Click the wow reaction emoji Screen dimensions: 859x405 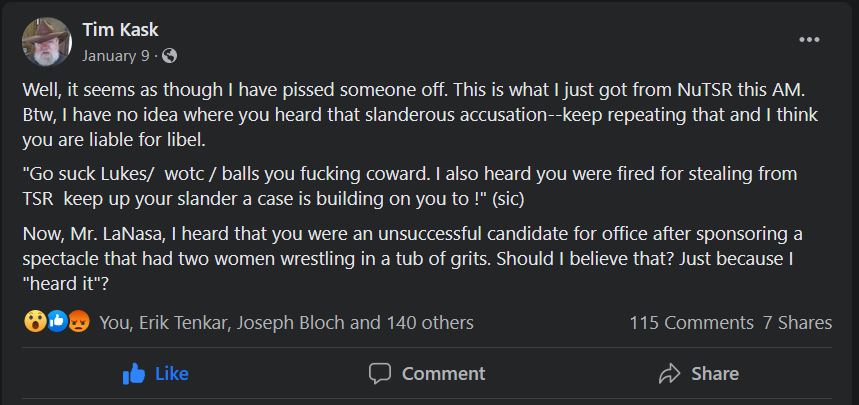tap(36, 322)
